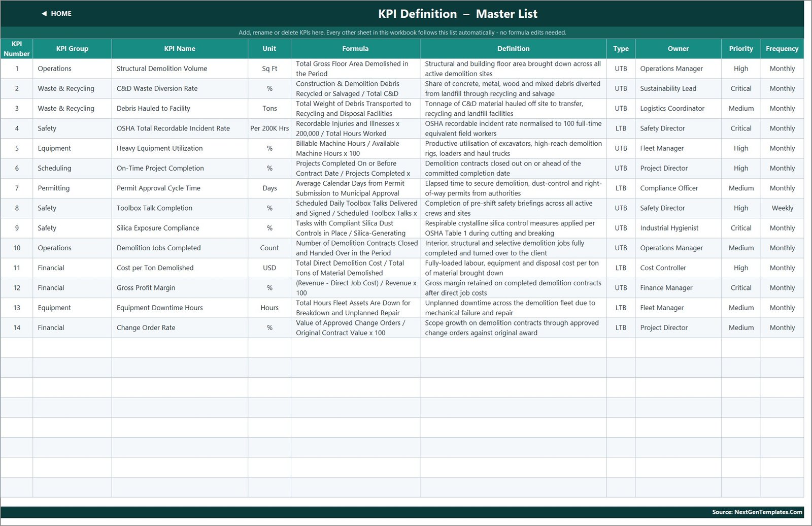Viewport: 812px width, 526px height.
Task: Select the Cost per Ton Demolished cell
Action: (180, 268)
